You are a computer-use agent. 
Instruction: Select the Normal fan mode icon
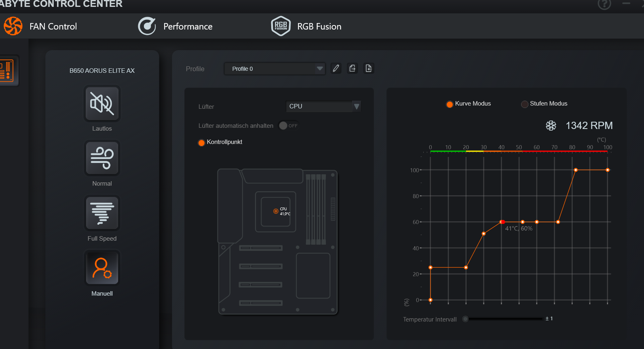[102, 158]
